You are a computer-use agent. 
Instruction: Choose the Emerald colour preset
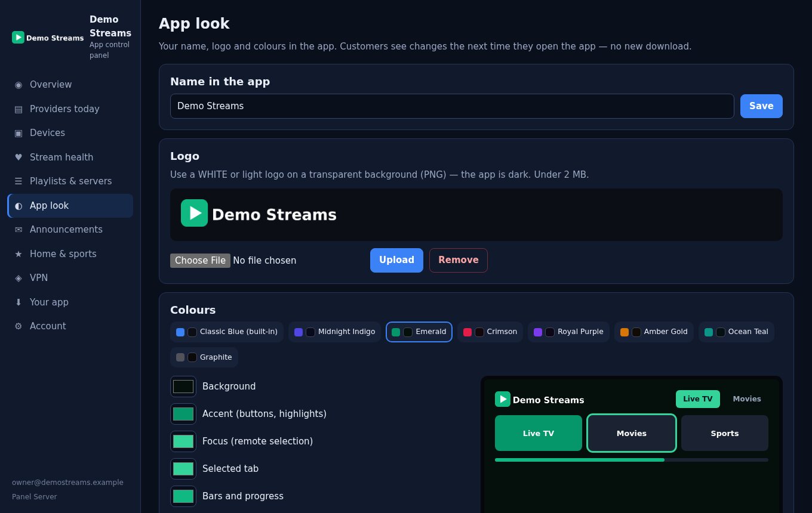pos(419,332)
